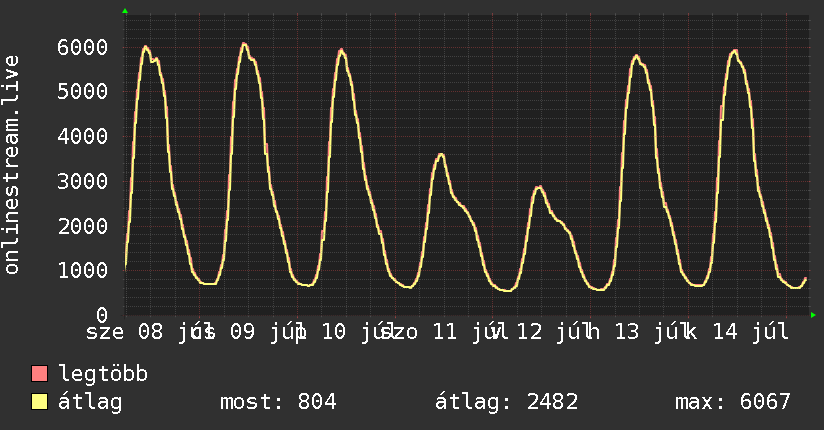The image size is (824, 430).
Task: Click the 4000 y-axis label
Action: pos(83,136)
